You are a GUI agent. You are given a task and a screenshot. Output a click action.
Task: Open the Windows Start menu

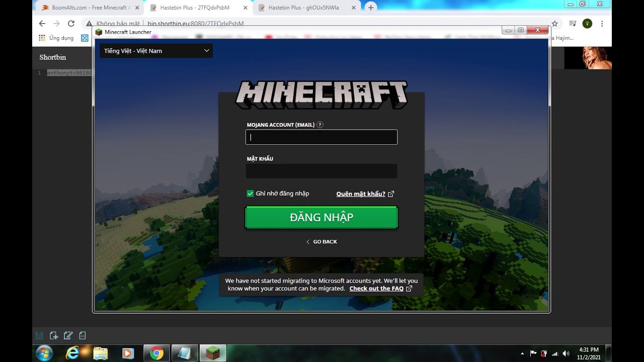point(44,353)
